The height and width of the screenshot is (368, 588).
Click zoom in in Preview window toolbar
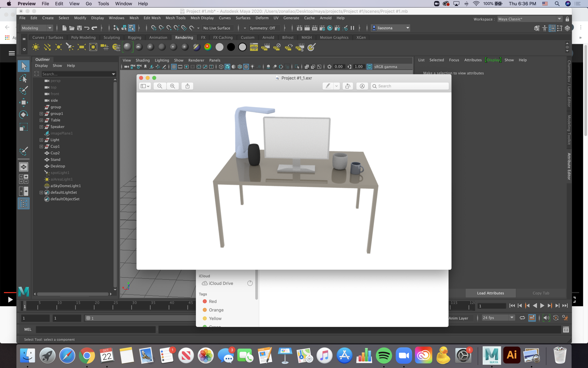pos(173,86)
